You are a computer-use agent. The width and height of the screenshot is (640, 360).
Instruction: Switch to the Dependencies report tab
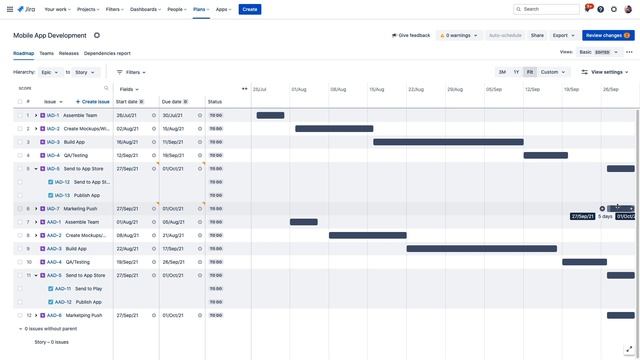107,53
